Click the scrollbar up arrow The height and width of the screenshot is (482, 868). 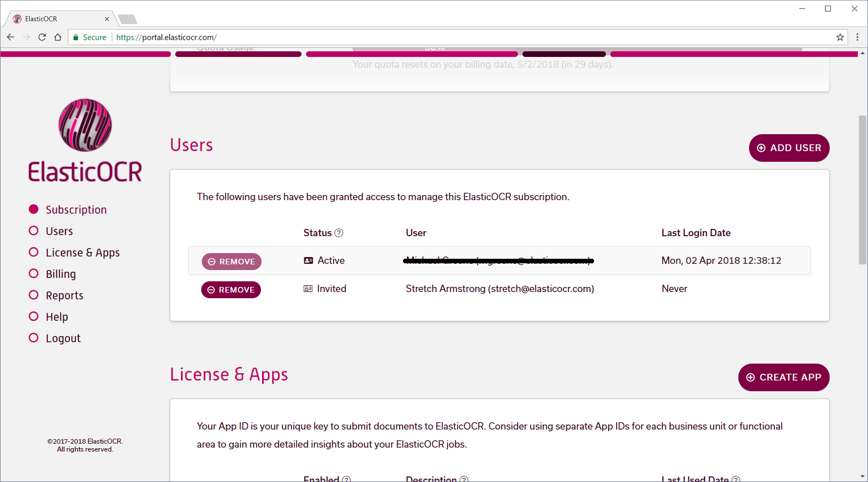tap(862, 54)
